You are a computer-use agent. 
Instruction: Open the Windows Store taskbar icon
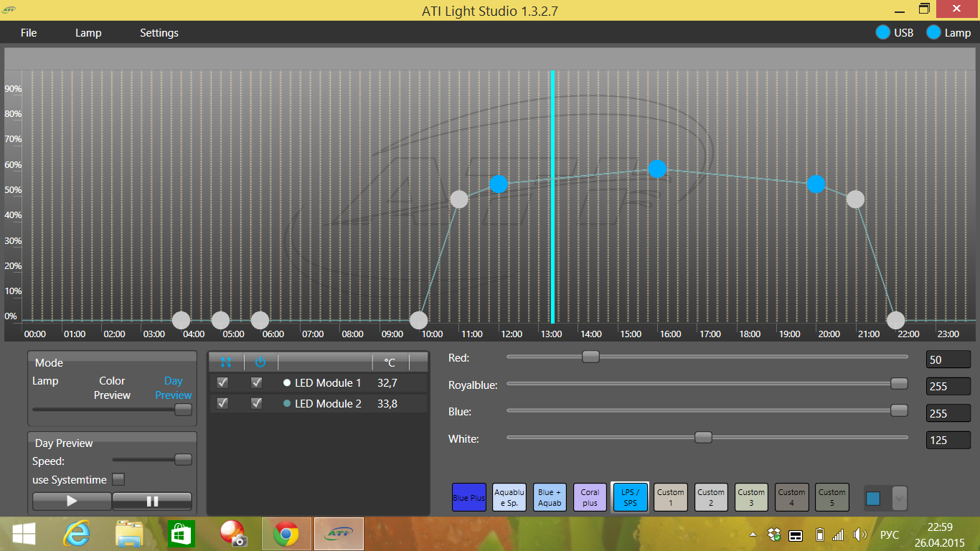point(182,534)
